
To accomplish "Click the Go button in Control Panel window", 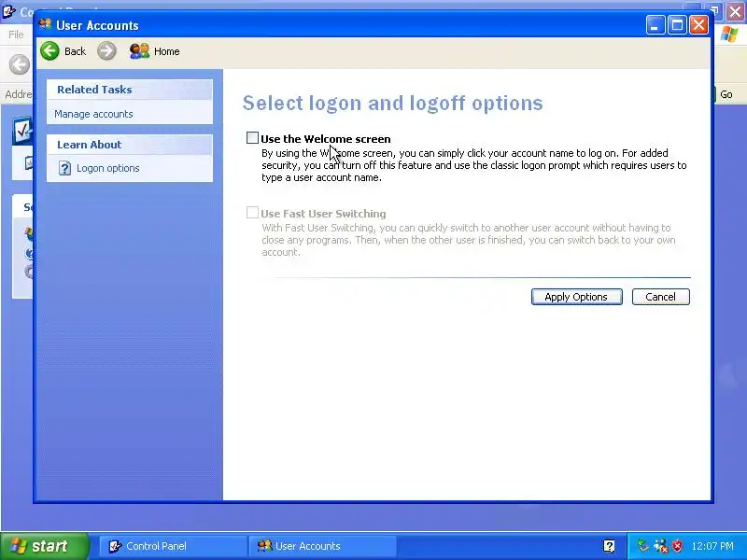I will 726,94.
